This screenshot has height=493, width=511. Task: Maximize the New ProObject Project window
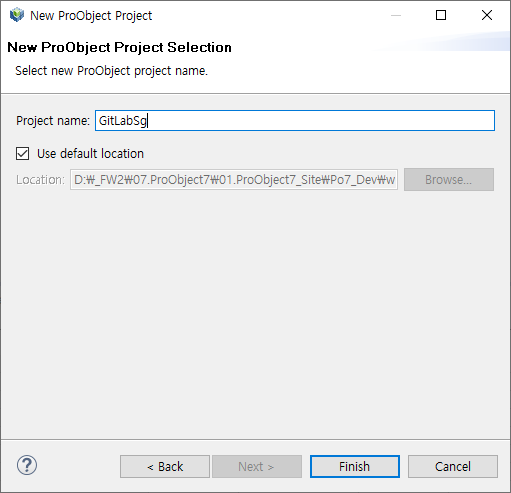coord(441,15)
